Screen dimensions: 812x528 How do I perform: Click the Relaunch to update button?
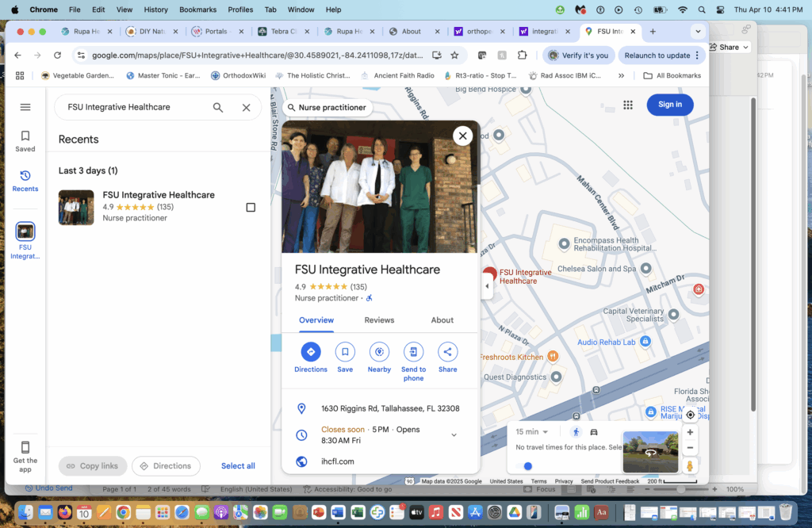pos(657,55)
